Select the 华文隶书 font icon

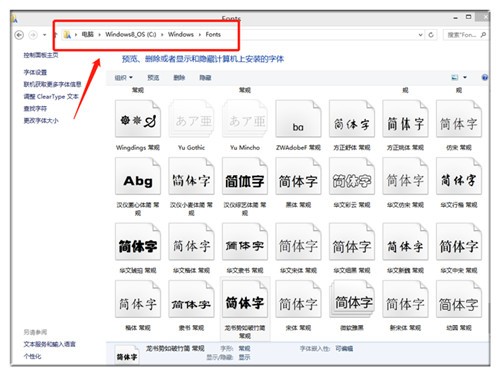click(245, 242)
